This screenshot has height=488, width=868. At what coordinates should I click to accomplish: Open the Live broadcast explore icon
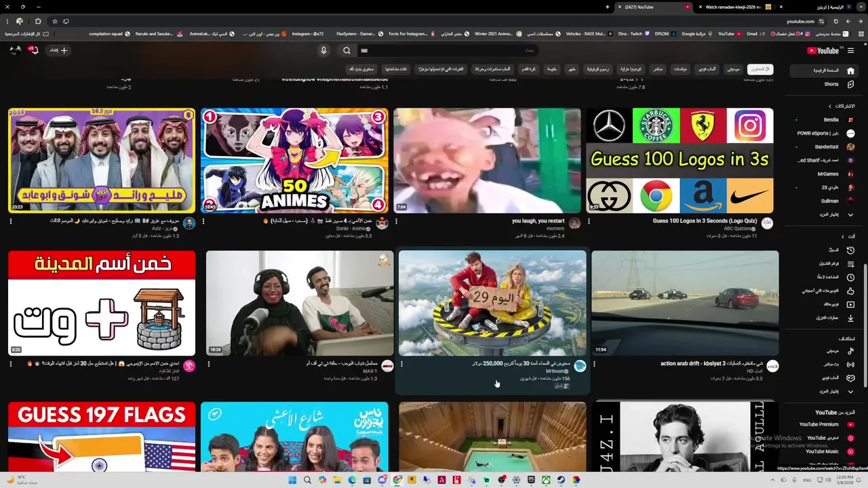coord(850,365)
